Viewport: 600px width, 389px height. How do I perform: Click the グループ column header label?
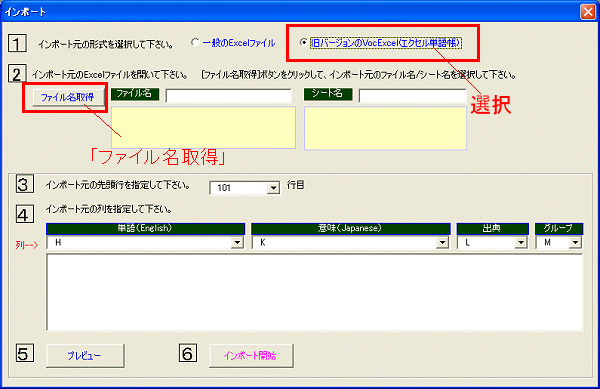pos(559,229)
